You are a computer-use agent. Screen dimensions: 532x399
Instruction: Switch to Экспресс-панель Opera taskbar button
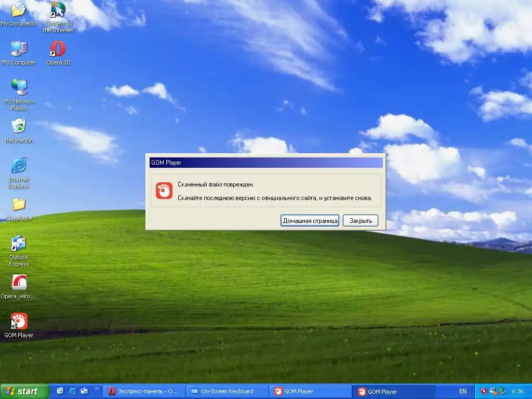(144, 391)
